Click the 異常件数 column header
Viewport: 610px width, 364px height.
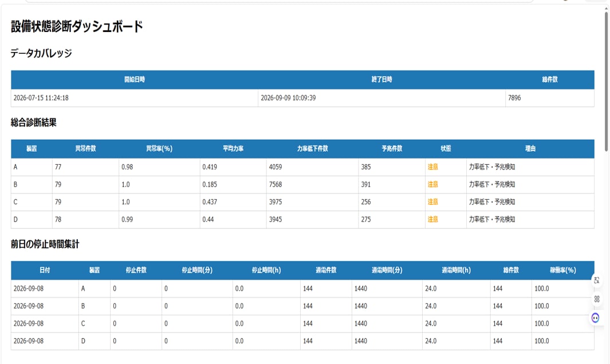pos(85,149)
